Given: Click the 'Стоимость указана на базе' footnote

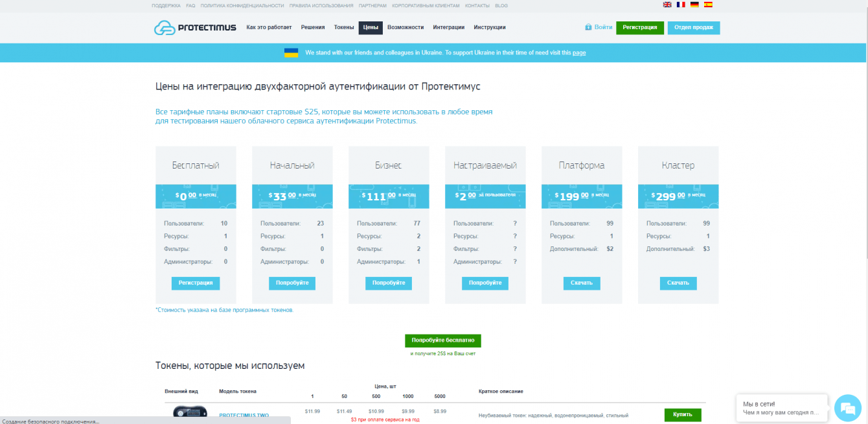Looking at the screenshot, I should (225, 310).
